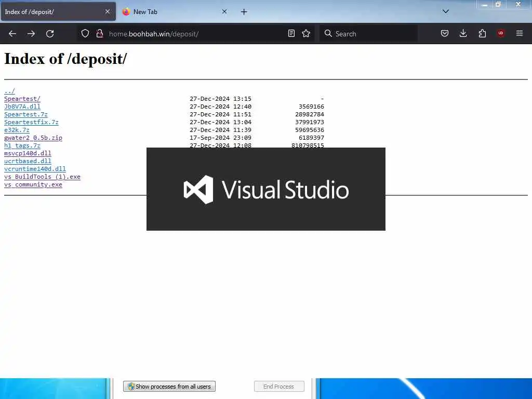Click the Visual Studio splash screen
The image size is (532, 399).
click(x=265, y=189)
